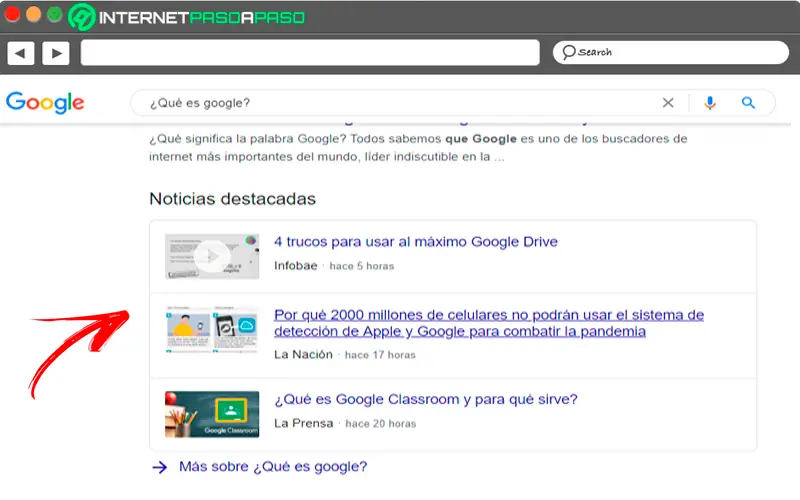The height and width of the screenshot is (500, 800).
Task: Click the orange window minimize button
Action: [x=34, y=15]
